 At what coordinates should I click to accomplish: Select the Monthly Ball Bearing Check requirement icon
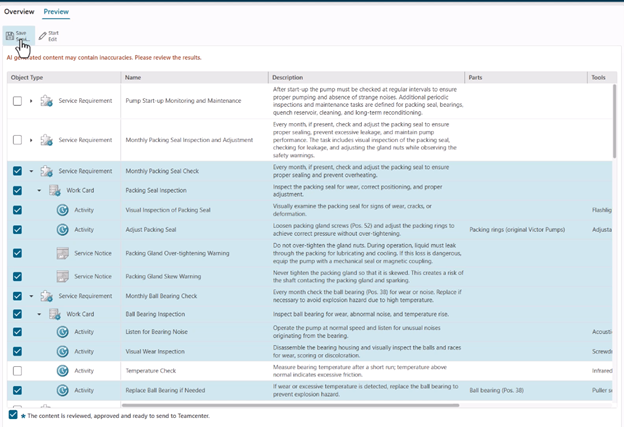[x=46, y=296]
